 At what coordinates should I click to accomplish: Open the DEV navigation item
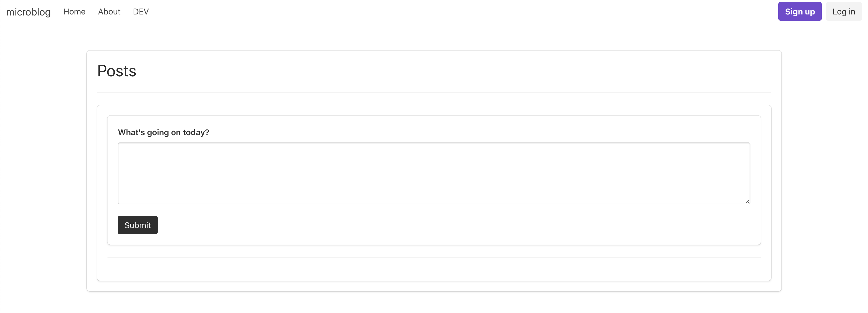click(x=141, y=12)
